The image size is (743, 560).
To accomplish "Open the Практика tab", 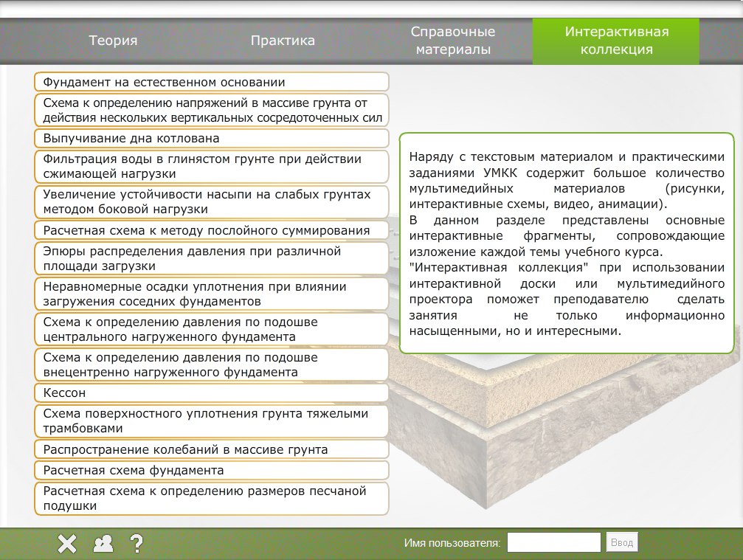I will [x=283, y=41].
